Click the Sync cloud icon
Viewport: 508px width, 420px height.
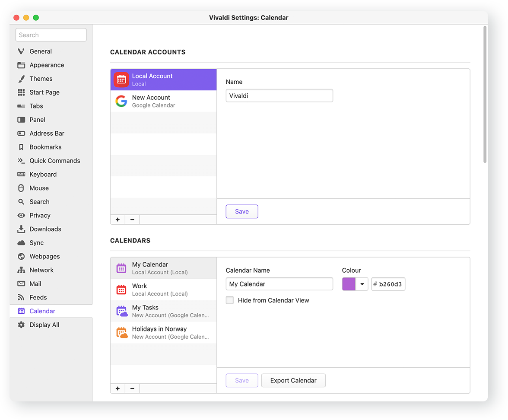[x=21, y=243]
